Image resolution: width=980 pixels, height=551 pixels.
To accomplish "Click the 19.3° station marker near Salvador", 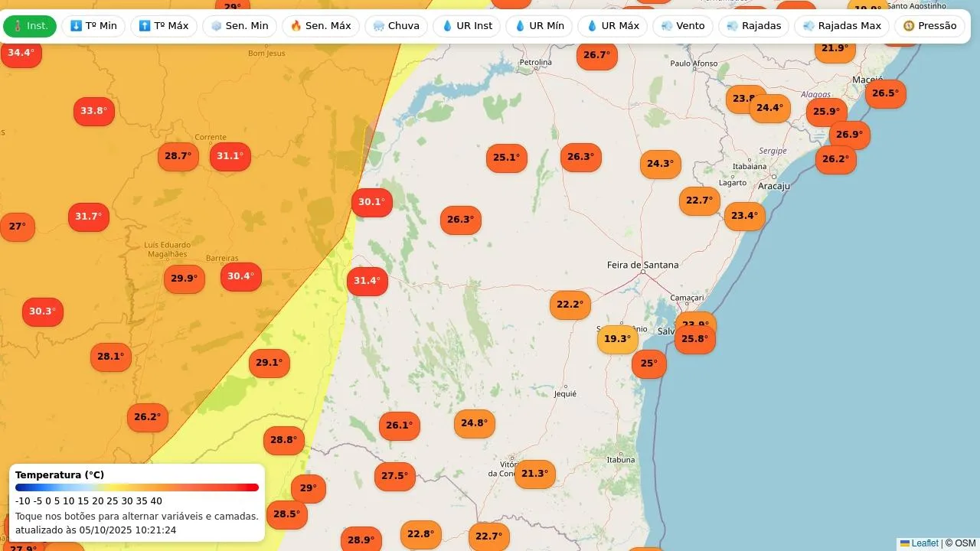I will pos(617,339).
